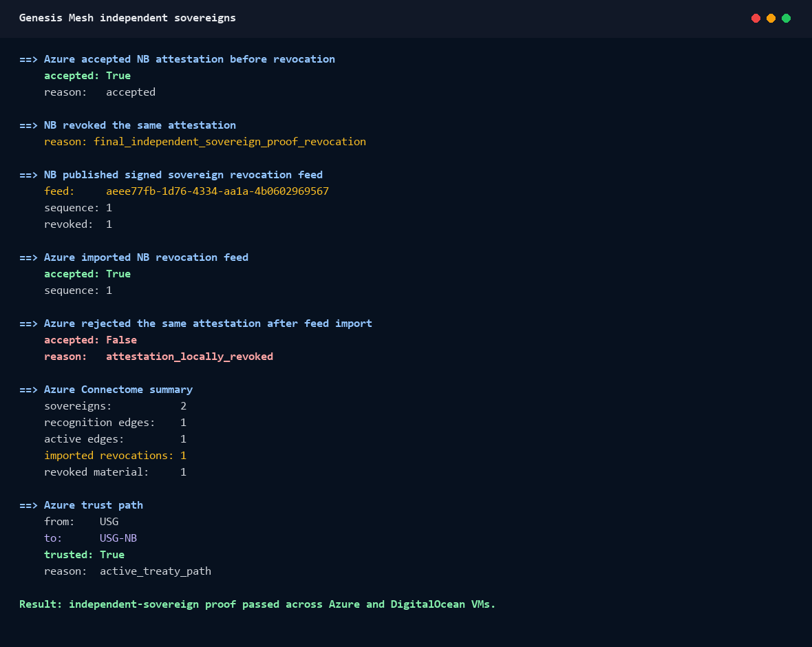Viewport: 812px width, 647px height.
Task: Click 'accepted: True' under imported revocation feed
Action: click(87, 274)
